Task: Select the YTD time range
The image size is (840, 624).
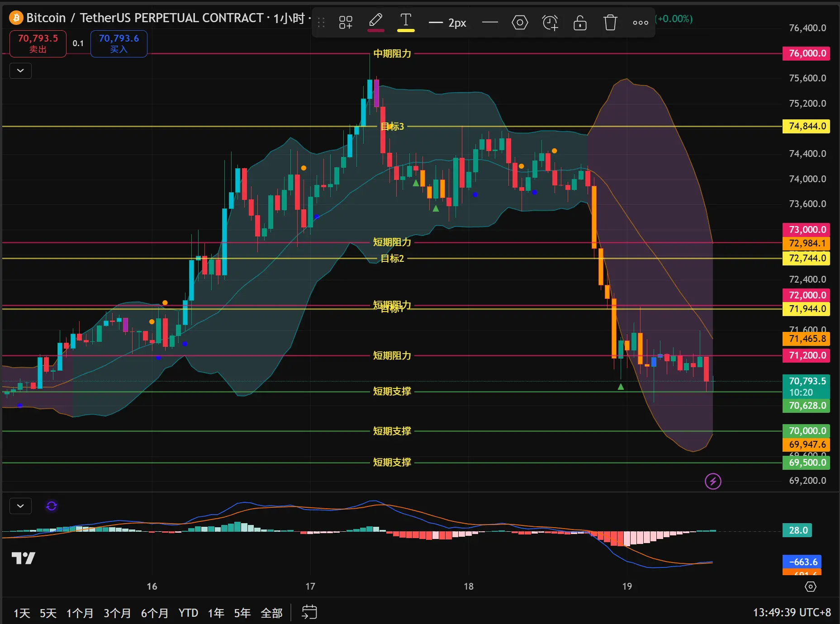Action: [188, 613]
